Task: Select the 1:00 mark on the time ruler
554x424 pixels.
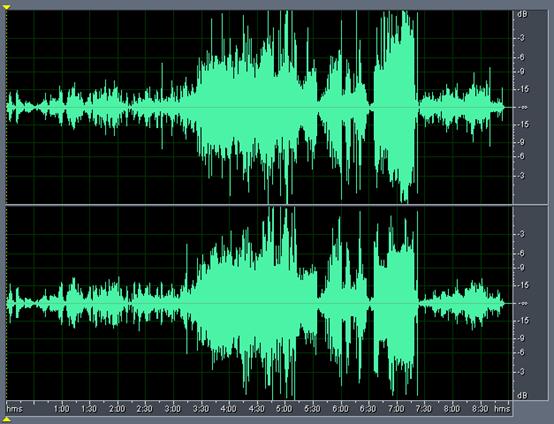Action: 61,409
